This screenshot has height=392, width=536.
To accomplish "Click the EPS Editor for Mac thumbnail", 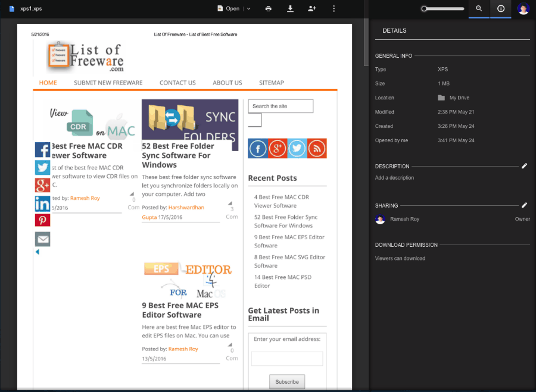I will click(x=188, y=280).
